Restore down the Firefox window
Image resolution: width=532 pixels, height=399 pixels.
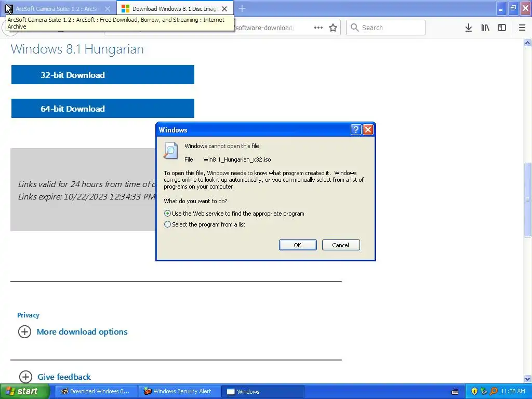click(513, 8)
